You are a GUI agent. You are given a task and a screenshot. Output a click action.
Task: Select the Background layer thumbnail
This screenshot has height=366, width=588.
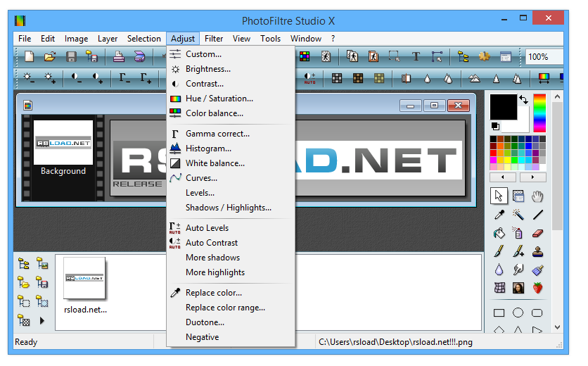[x=63, y=143]
